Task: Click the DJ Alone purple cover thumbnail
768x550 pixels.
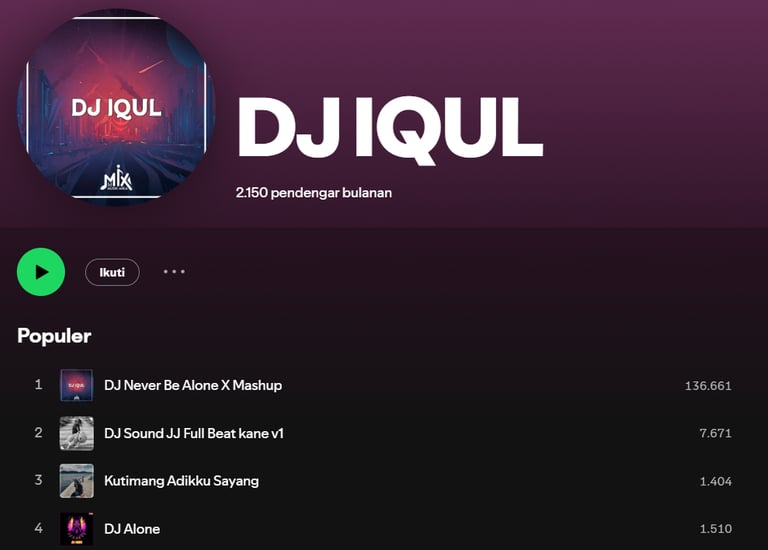Action: pos(76,529)
